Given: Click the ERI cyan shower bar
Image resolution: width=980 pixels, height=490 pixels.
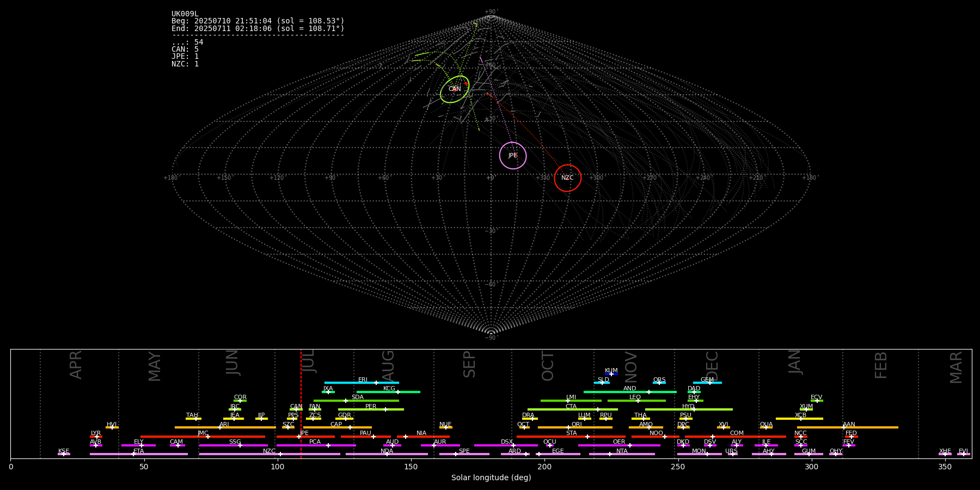Looking at the screenshot, I should click(362, 383).
